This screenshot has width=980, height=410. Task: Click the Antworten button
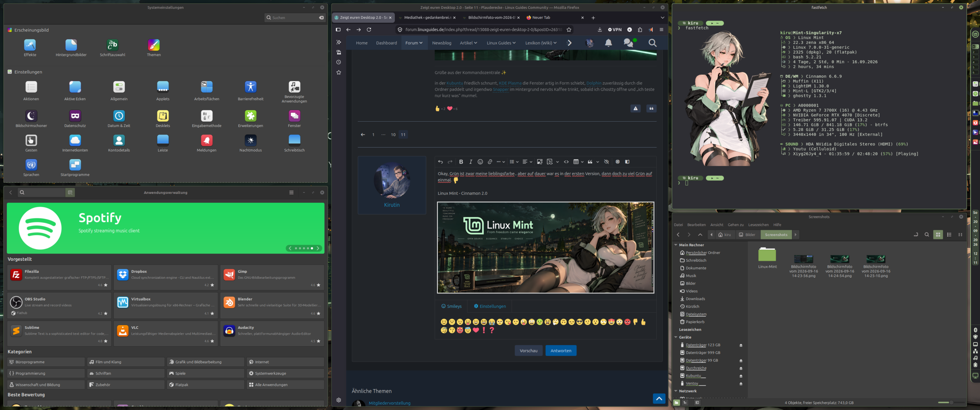click(561, 351)
